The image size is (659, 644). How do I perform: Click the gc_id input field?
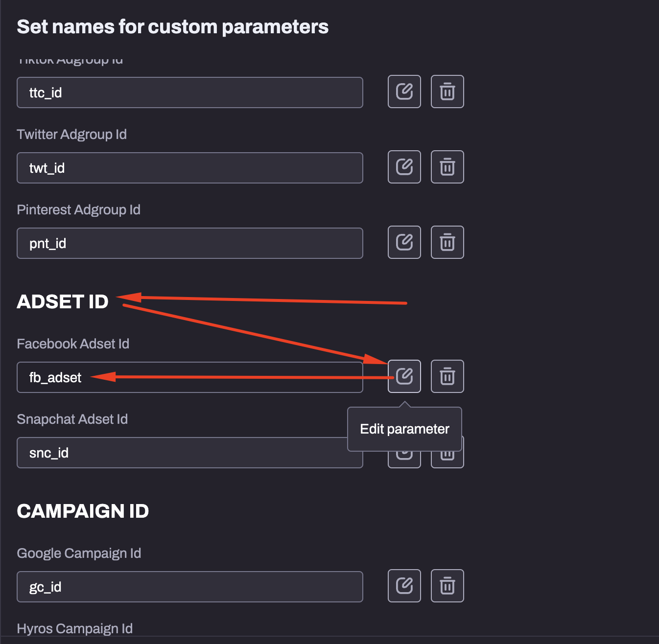(x=189, y=587)
